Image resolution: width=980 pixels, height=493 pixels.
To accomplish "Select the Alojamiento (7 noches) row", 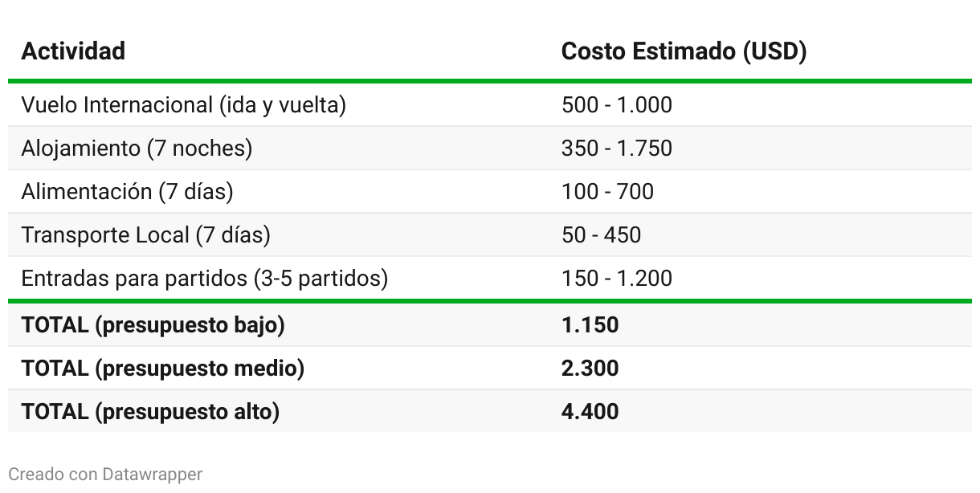I will click(x=490, y=149).
